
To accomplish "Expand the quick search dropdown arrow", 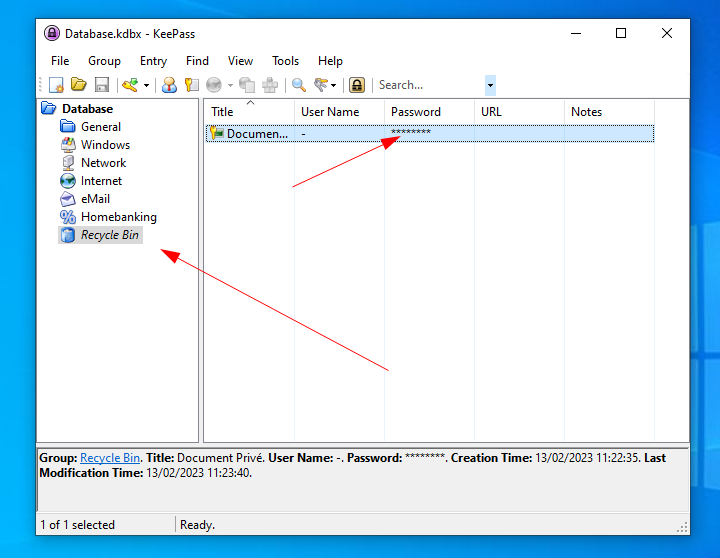I will point(490,86).
